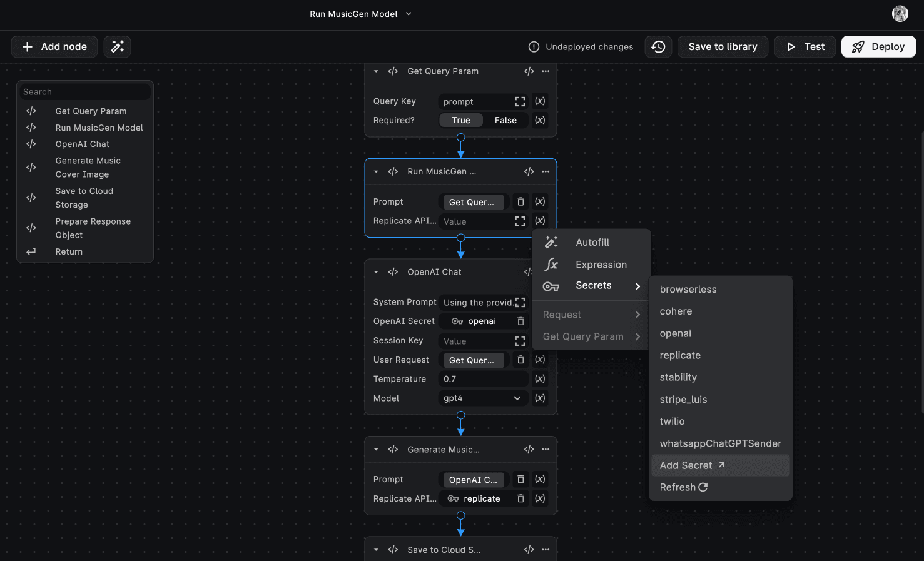Screen dimensions: 924x561
Task: Click the plus icon on Add node button
Action: [27, 46]
